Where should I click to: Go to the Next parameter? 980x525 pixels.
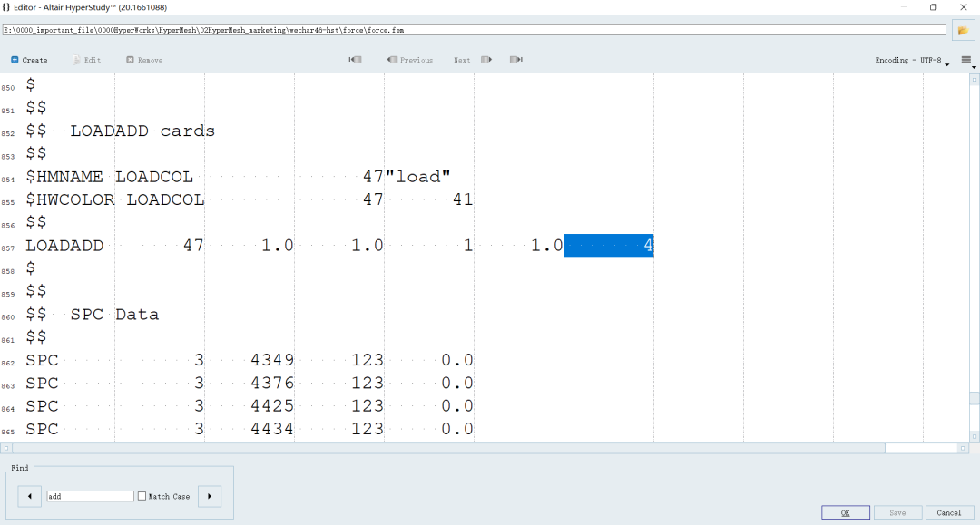473,60
